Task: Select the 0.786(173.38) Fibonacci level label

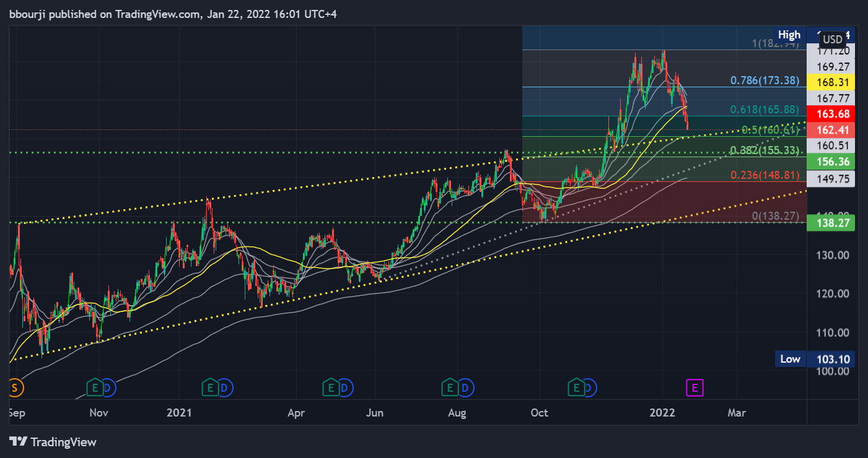Action: [x=765, y=80]
